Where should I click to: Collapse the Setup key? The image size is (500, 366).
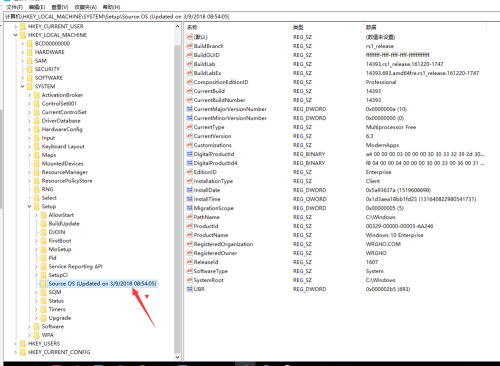(29, 206)
